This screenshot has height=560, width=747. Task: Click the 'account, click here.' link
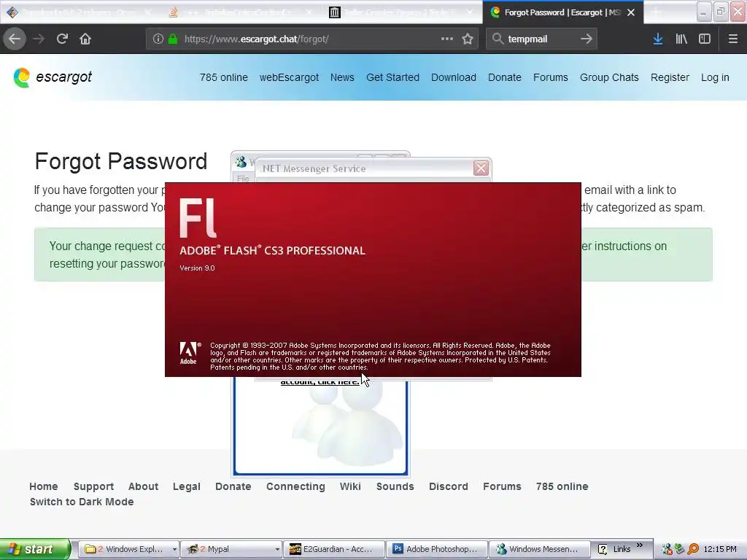point(320,382)
